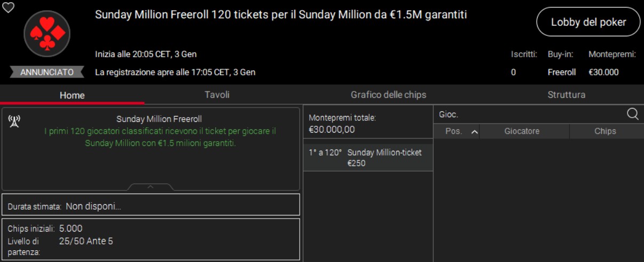Collapse the Sunday Million Freeroll info panel
This screenshot has height=262, width=644.
(x=151, y=187)
